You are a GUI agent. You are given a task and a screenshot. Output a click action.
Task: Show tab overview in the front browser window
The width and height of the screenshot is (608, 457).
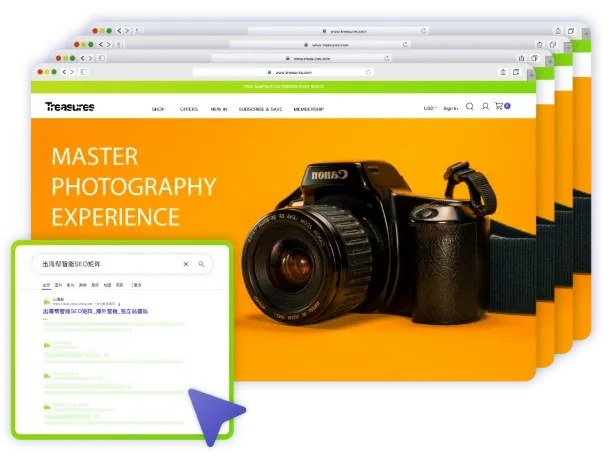point(516,72)
